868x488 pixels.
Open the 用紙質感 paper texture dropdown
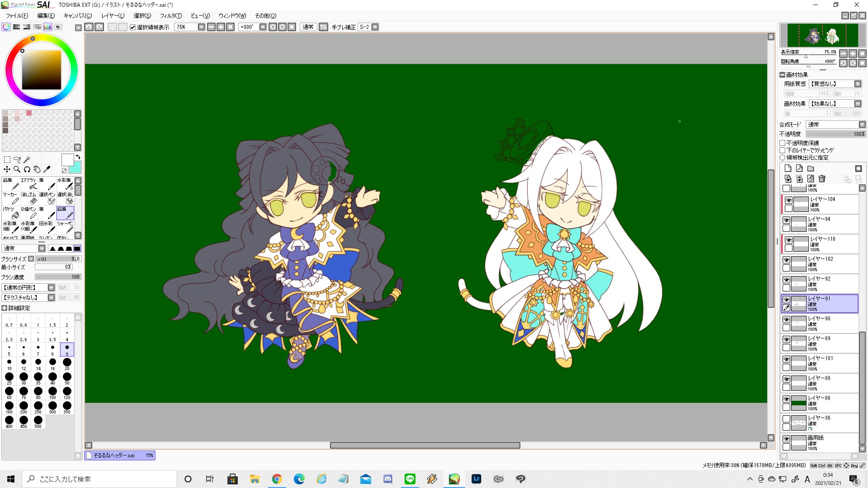pyautogui.click(x=858, y=84)
